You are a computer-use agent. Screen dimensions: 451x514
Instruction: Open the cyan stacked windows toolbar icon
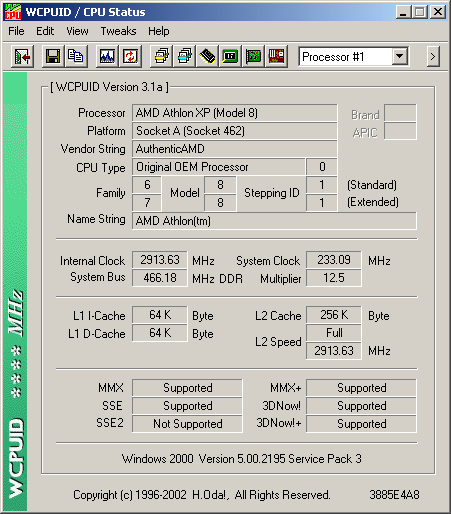point(184,56)
